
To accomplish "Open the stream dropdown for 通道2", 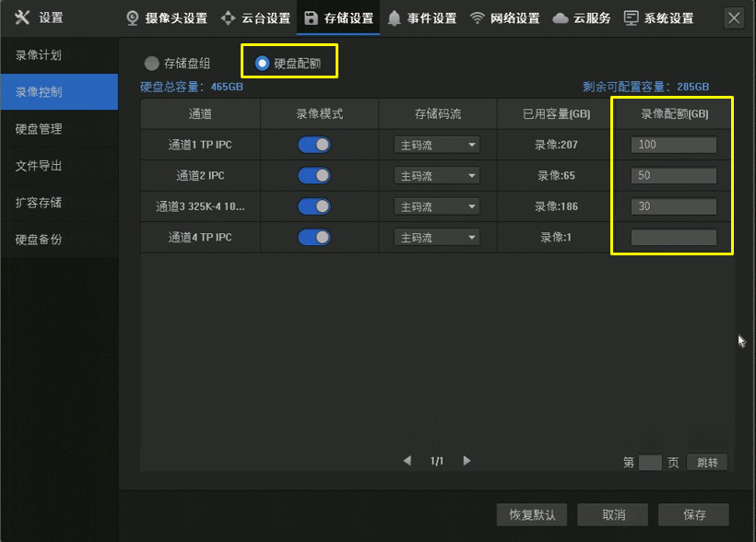I will (436, 175).
